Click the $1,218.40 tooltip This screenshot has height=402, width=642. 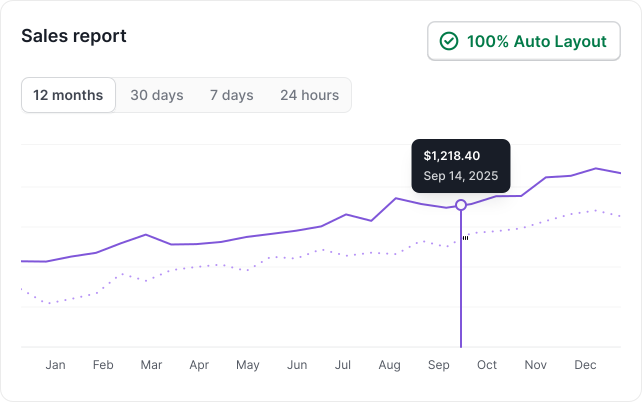tap(461, 166)
